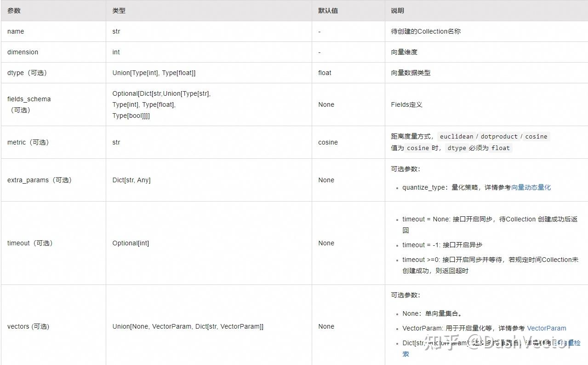Select the name parameter row
The image size is (588, 365).
point(15,31)
